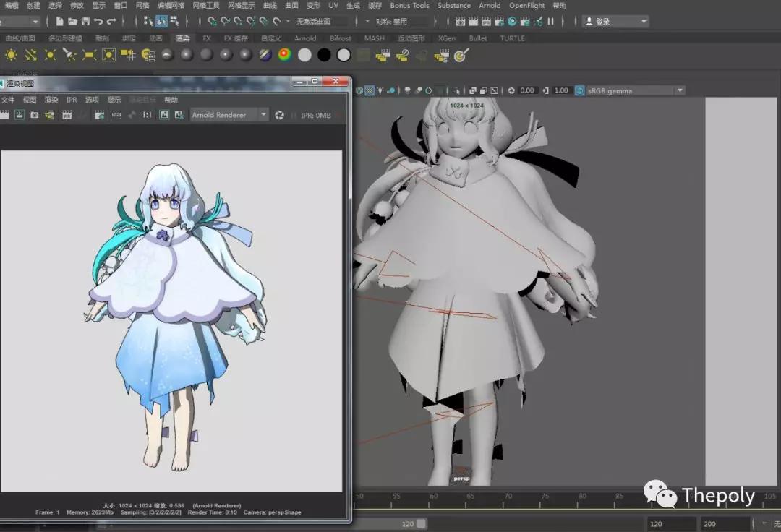
Task: Click the black material sphere shelf icon
Action: [324, 55]
